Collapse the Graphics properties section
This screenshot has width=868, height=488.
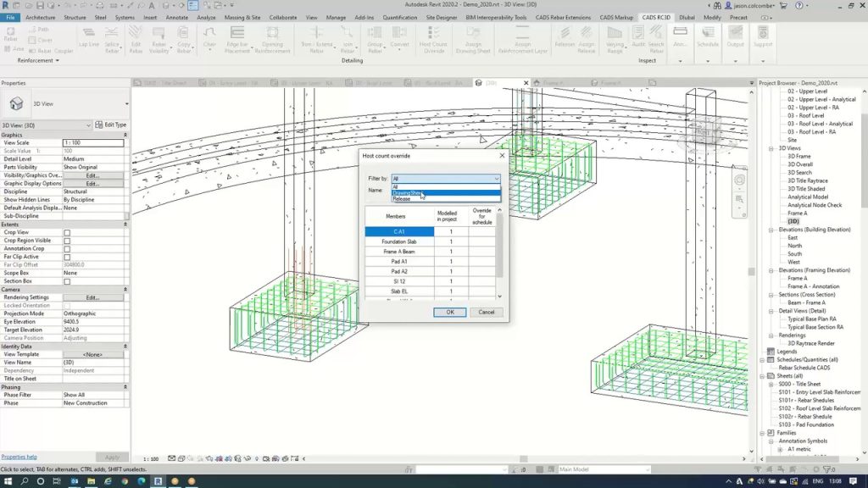(125, 135)
